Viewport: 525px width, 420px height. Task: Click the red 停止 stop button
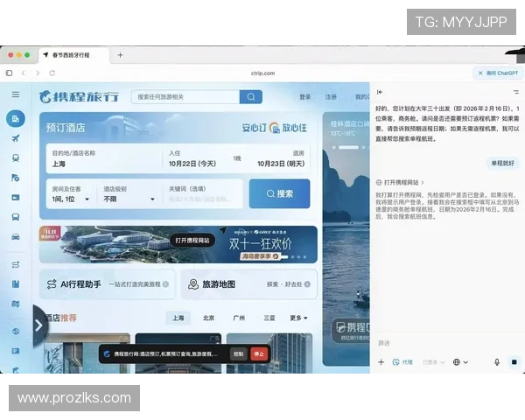tap(259, 353)
